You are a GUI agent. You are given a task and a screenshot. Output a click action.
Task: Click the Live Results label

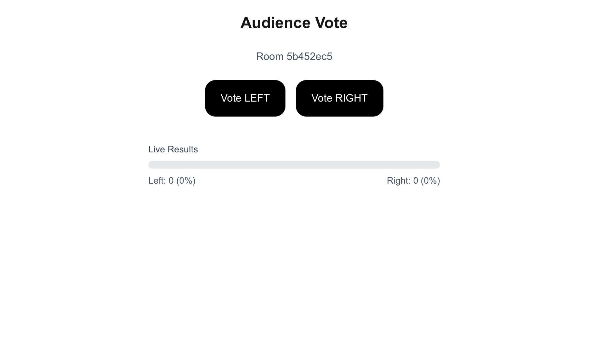pyautogui.click(x=173, y=149)
